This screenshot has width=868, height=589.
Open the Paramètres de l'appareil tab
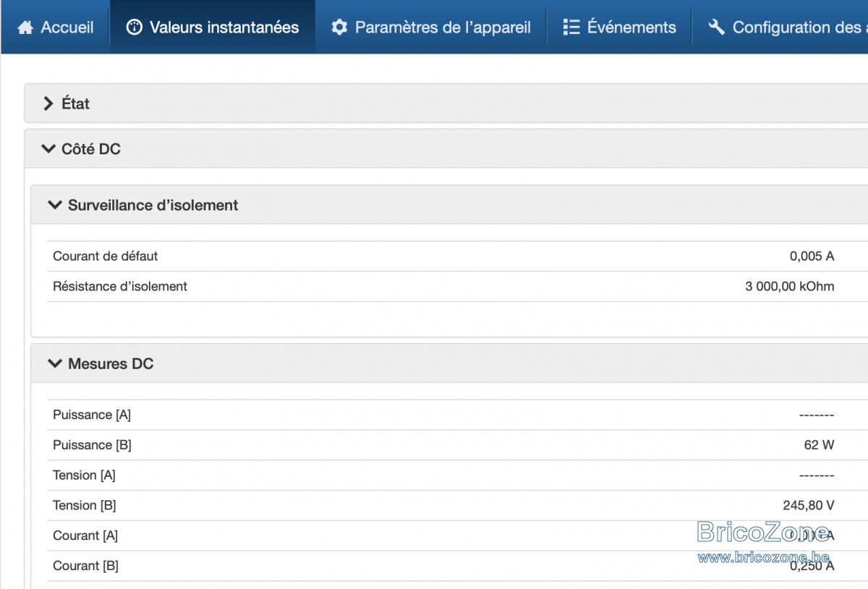(431, 27)
